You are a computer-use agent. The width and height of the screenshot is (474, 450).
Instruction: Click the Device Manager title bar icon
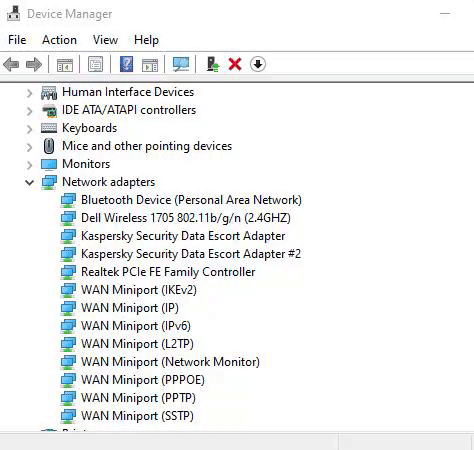(14, 14)
